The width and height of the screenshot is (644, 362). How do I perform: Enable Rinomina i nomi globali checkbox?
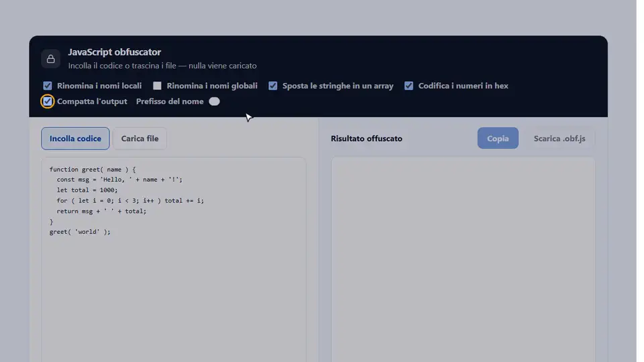click(157, 86)
